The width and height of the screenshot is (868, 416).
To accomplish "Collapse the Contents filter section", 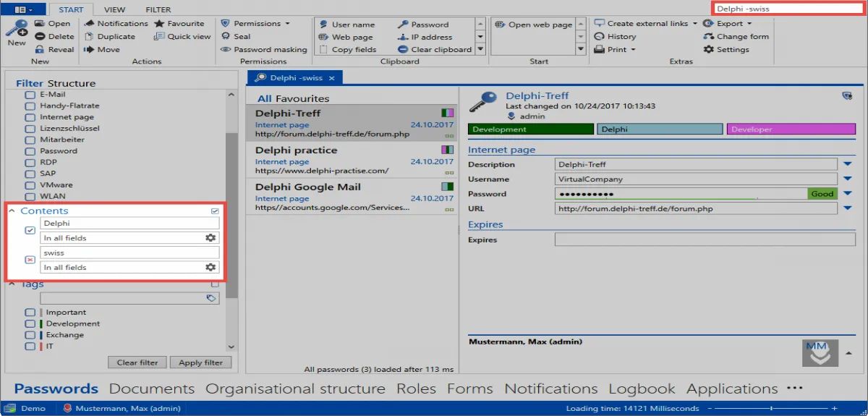I will (x=12, y=211).
